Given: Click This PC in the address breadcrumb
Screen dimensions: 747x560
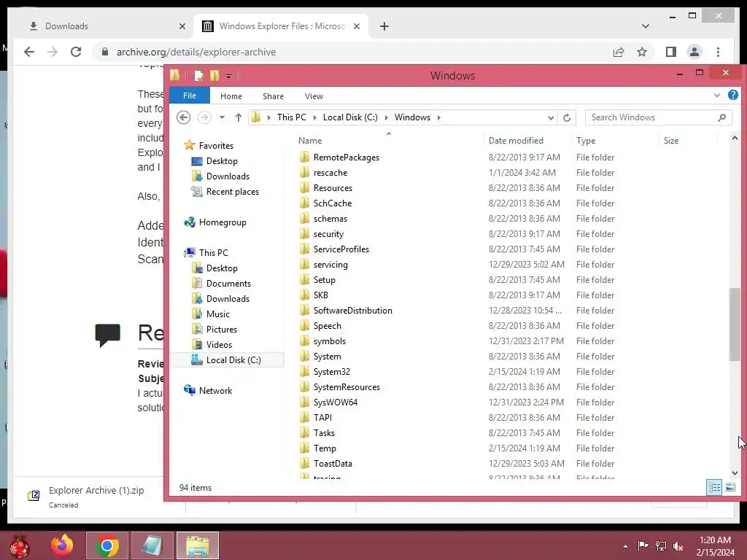Looking at the screenshot, I should (292, 117).
